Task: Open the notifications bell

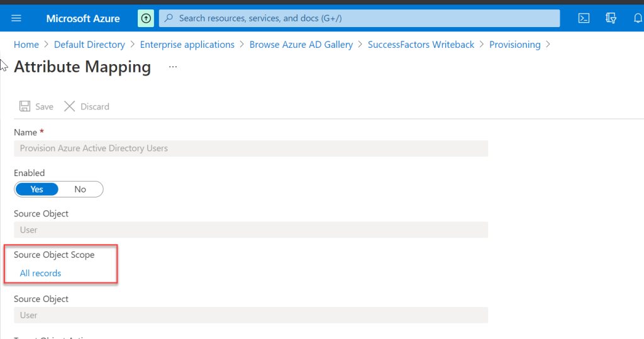Action: pos(638,18)
